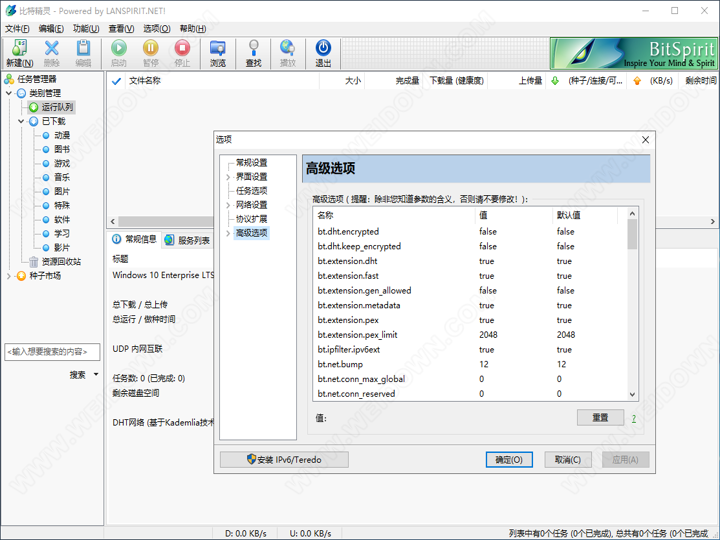Select the bt.net.conn_max_global row
The width and height of the screenshot is (720, 540).
(470, 379)
